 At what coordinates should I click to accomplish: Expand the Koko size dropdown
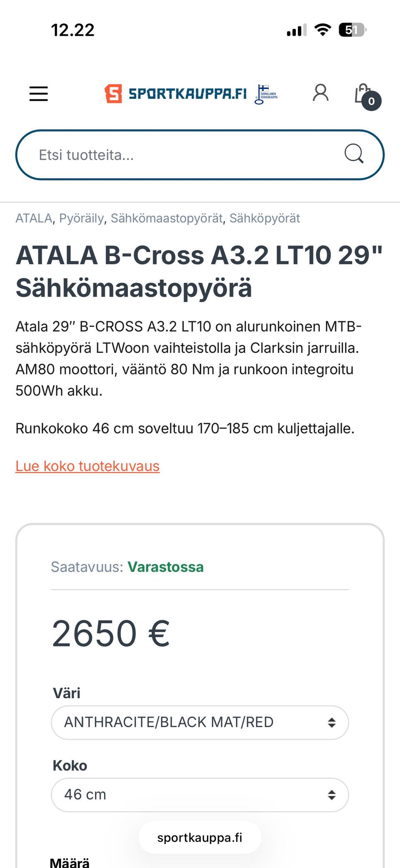[x=199, y=795]
